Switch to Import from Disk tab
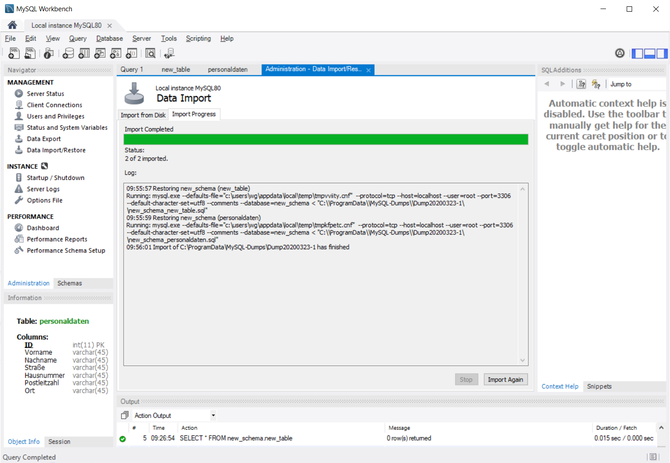This screenshot has width=670, height=463. [x=143, y=115]
